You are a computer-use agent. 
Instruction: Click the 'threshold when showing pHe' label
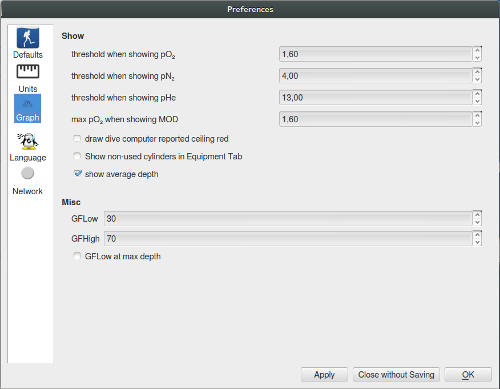coord(124,98)
